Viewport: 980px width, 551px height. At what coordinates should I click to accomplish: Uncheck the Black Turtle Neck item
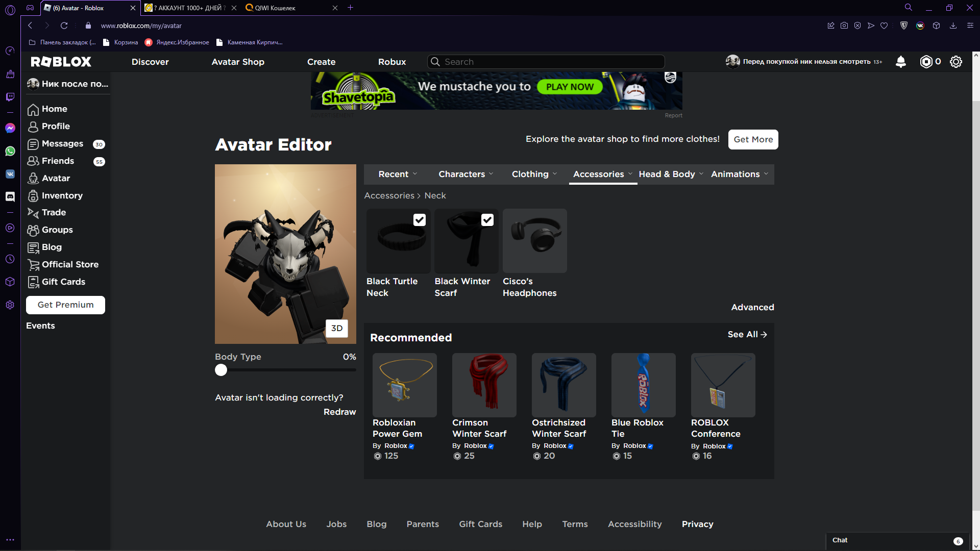pyautogui.click(x=419, y=220)
